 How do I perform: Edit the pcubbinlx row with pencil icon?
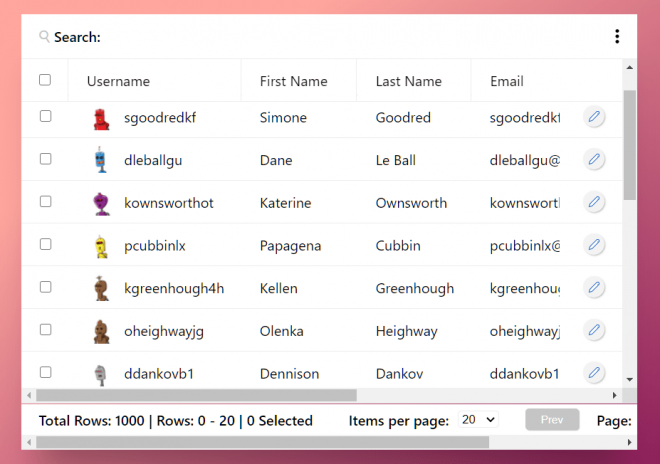pyautogui.click(x=594, y=245)
